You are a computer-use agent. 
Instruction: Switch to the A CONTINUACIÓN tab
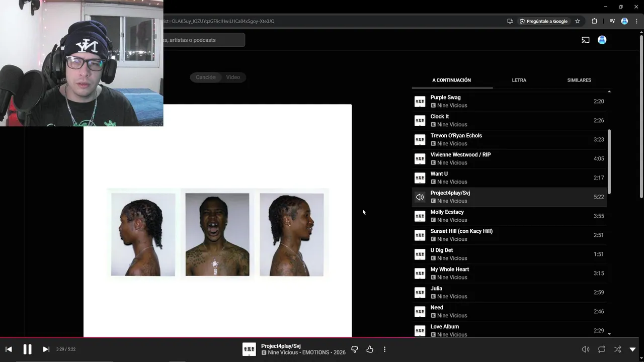click(451, 80)
